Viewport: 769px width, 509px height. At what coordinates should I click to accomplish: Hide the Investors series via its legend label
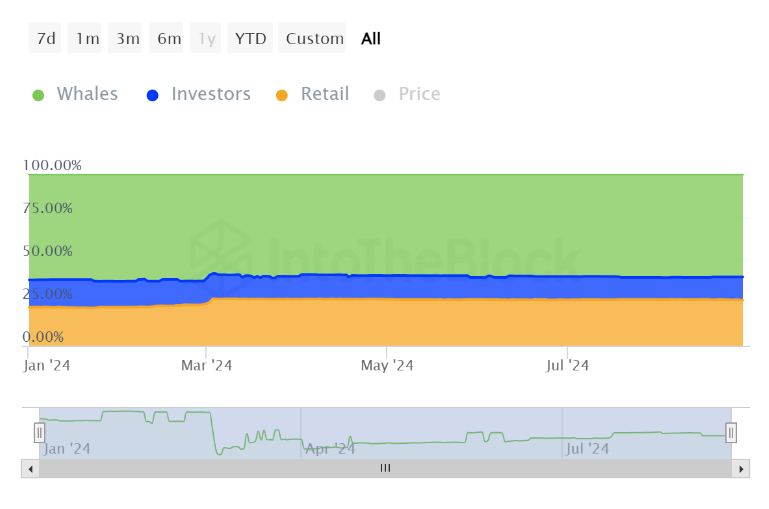(x=211, y=94)
